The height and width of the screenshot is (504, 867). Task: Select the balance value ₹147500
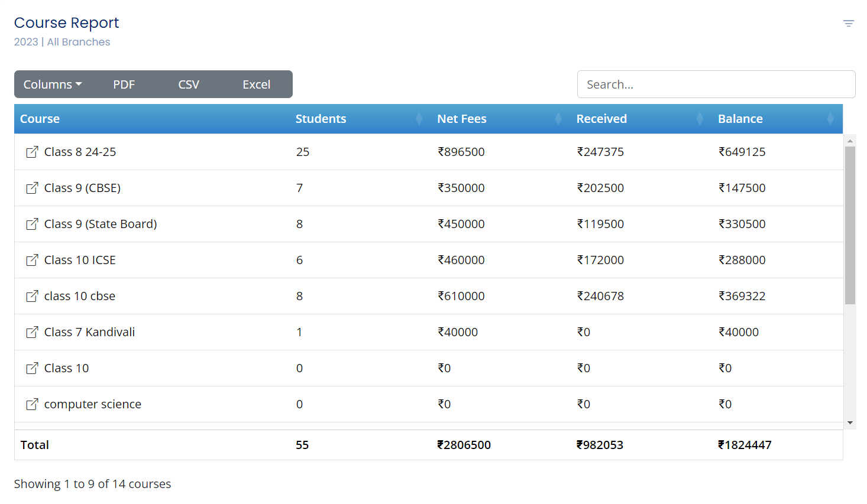pyautogui.click(x=742, y=188)
